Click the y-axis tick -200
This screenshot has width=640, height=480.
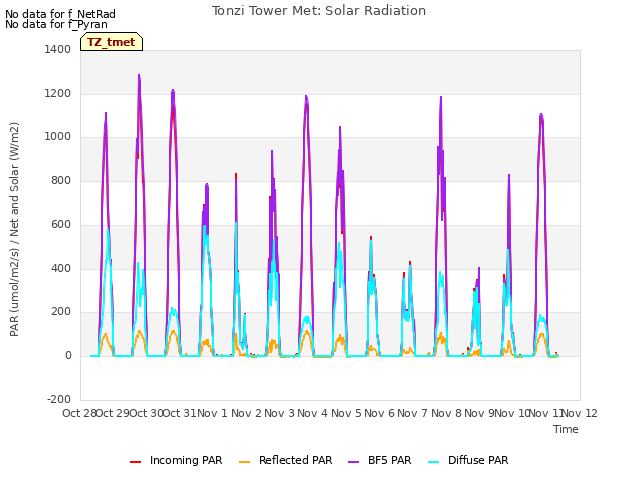(59, 399)
